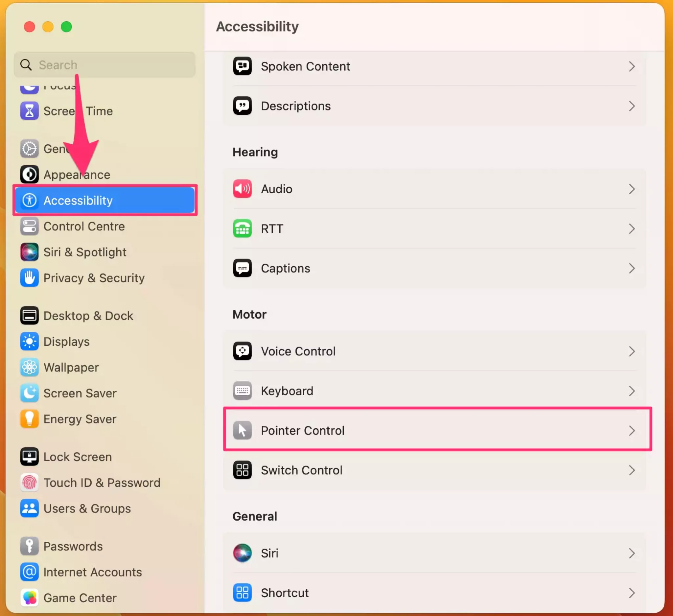Go to Privacy & Security settings
Image resolution: width=673 pixels, height=616 pixels.
[105, 278]
